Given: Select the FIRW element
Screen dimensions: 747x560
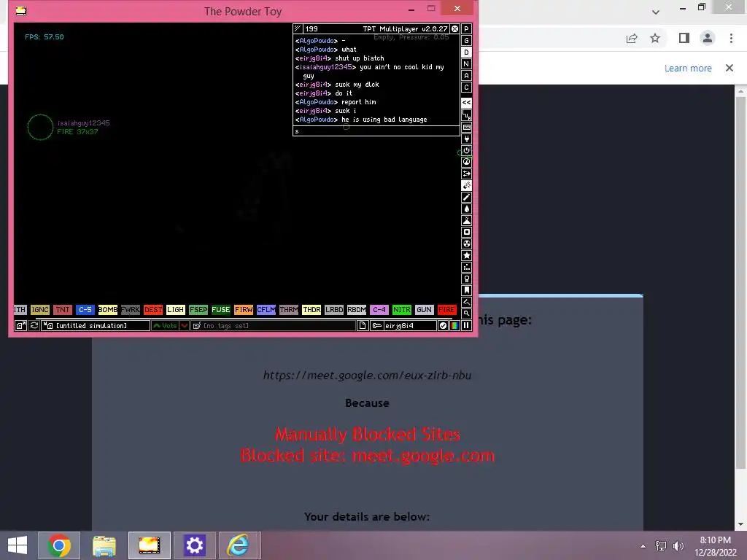Looking at the screenshot, I should pos(244,309).
